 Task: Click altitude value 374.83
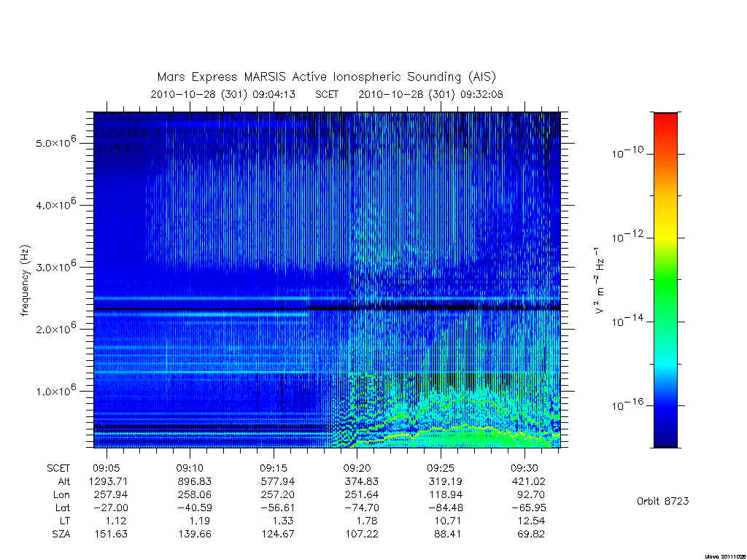[x=361, y=481]
